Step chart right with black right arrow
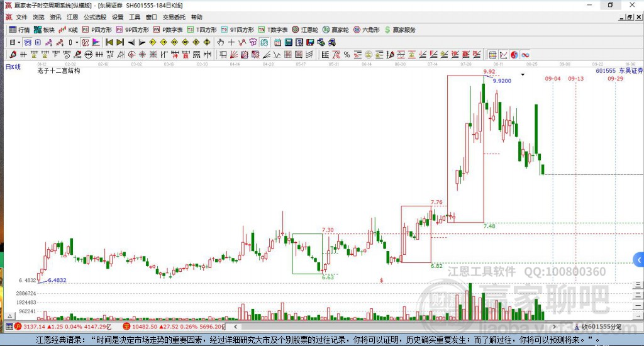The image size is (644, 346). pyautogui.click(x=142, y=42)
